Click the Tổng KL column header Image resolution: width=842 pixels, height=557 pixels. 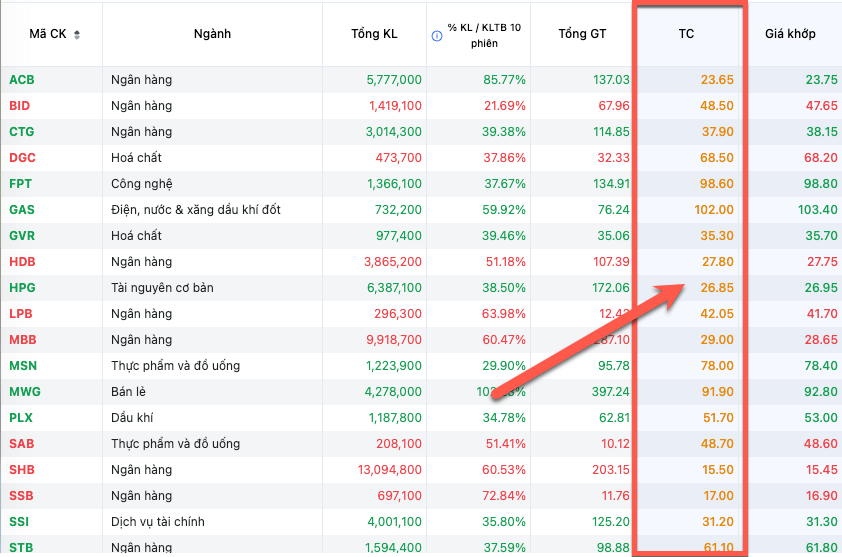tap(374, 34)
